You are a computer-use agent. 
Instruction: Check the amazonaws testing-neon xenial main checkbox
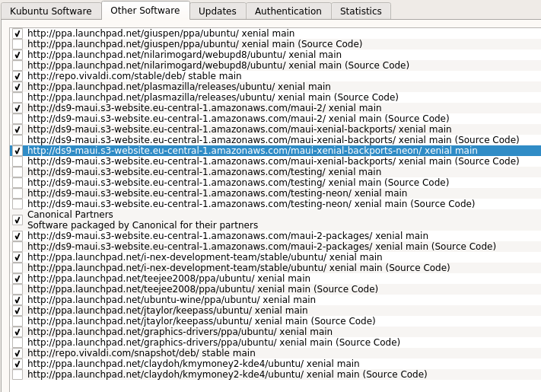point(18,193)
